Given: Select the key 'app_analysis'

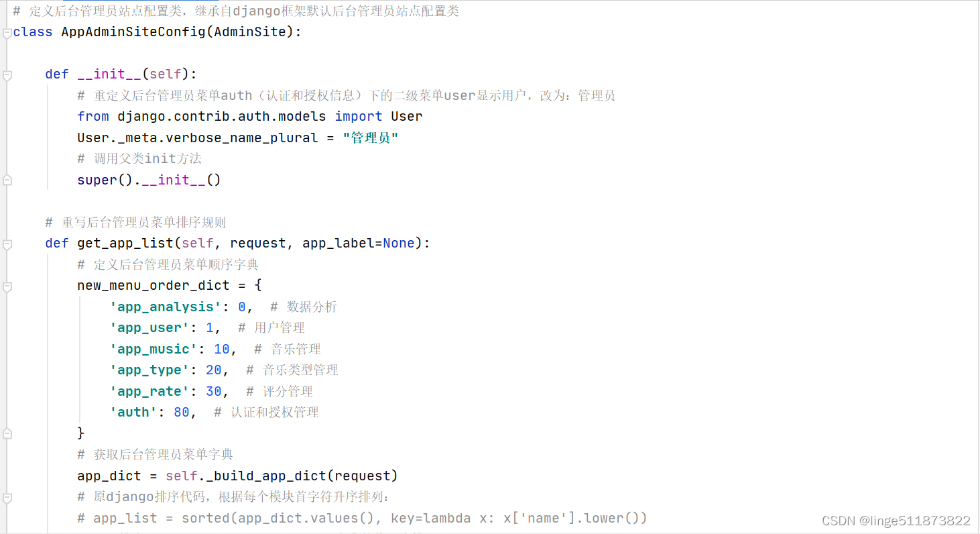Looking at the screenshot, I should point(166,307).
